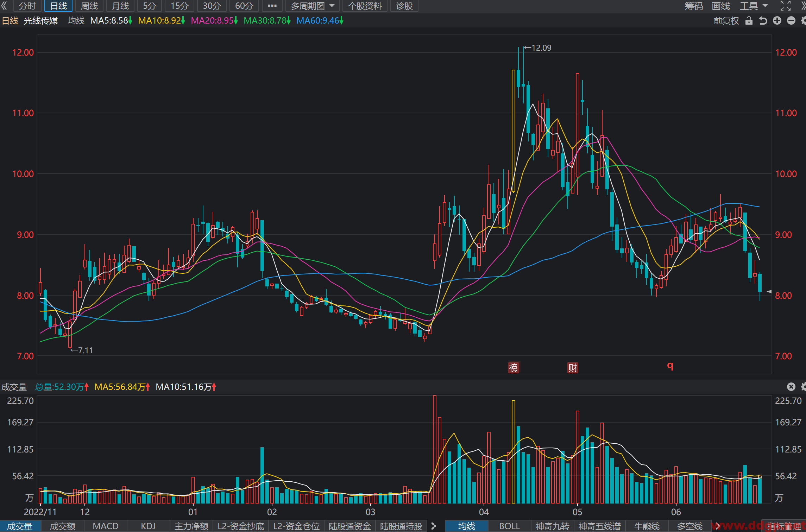806x532 pixels.
Task: Switch to 成交额 indicator tab
Action: (x=63, y=526)
